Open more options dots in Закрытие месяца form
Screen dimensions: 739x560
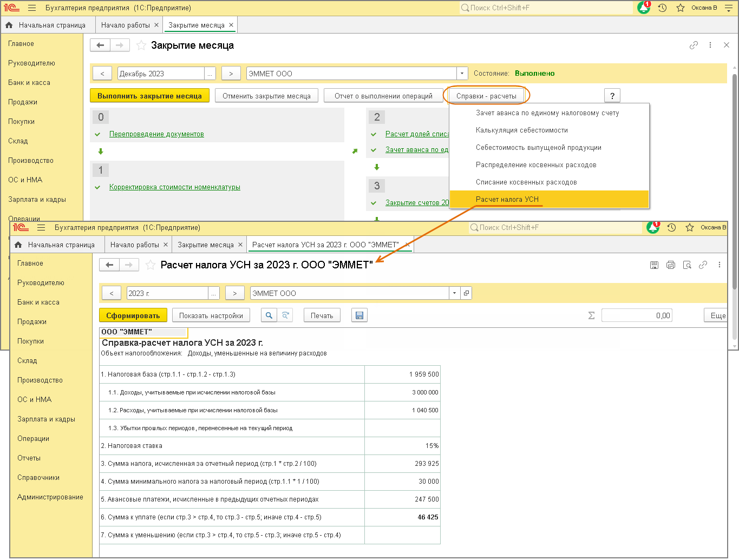pos(710,45)
